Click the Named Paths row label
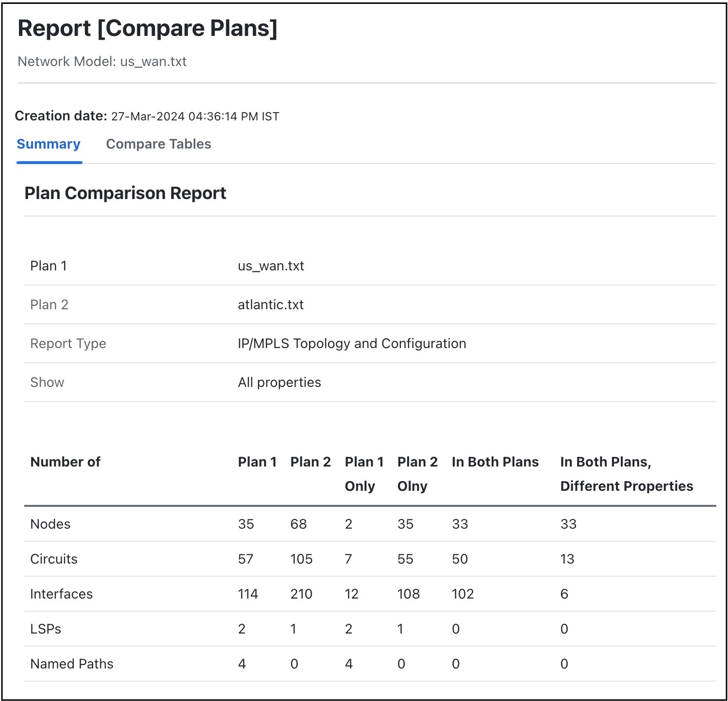Image resolution: width=728 pixels, height=701 pixels. pos(71,664)
